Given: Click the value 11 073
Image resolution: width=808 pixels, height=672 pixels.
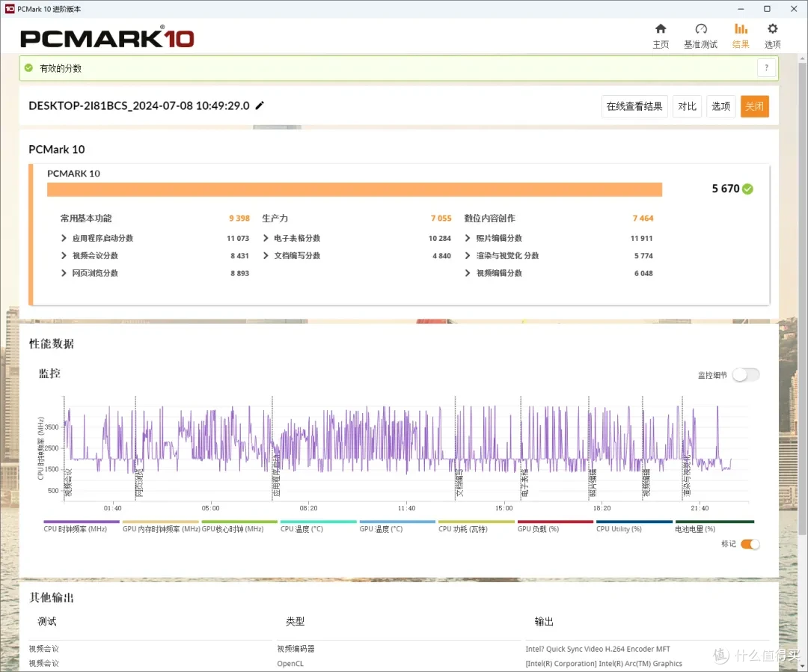Looking at the screenshot, I should tap(238, 238).
